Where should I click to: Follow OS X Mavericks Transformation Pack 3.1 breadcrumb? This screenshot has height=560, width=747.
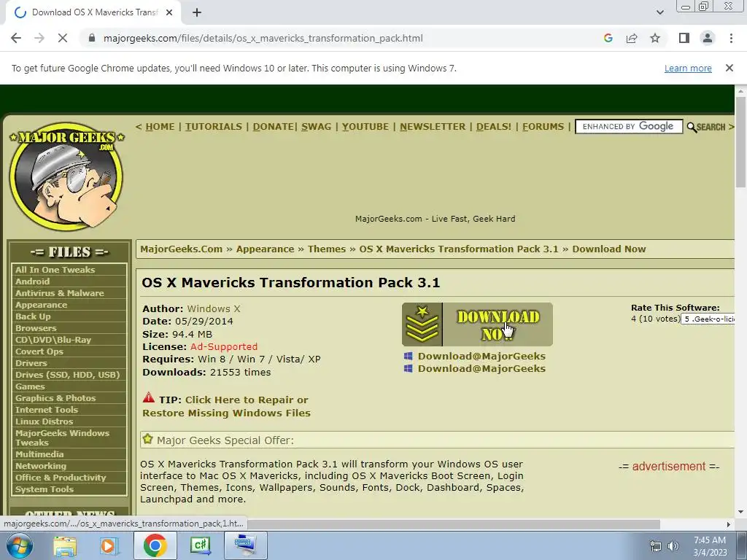point(458,249)
